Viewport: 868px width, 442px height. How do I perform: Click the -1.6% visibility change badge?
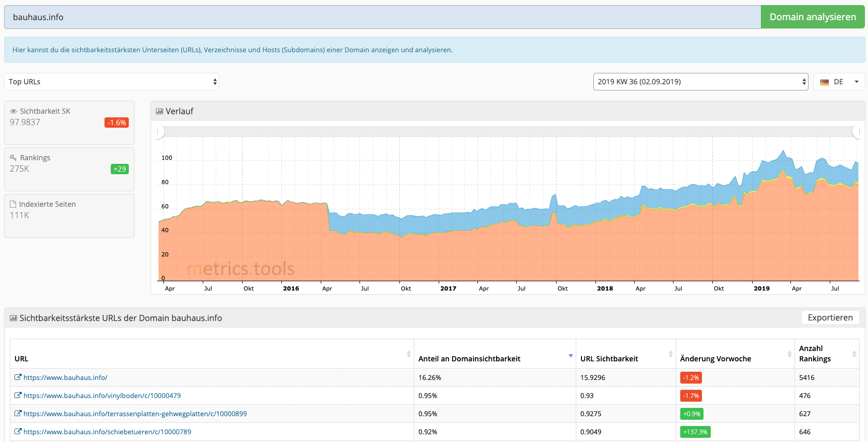click(x=116, y=123)
